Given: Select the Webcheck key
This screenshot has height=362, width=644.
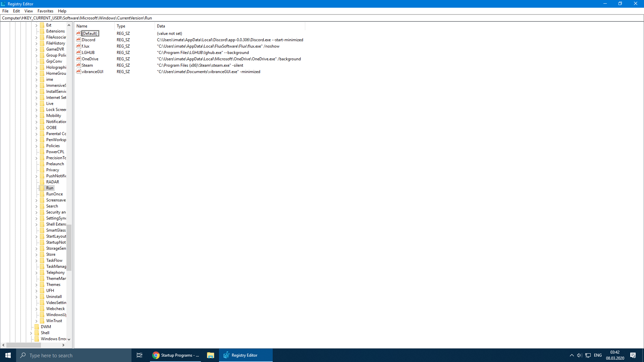Looking at the screenshot, I should coord(55,309).
